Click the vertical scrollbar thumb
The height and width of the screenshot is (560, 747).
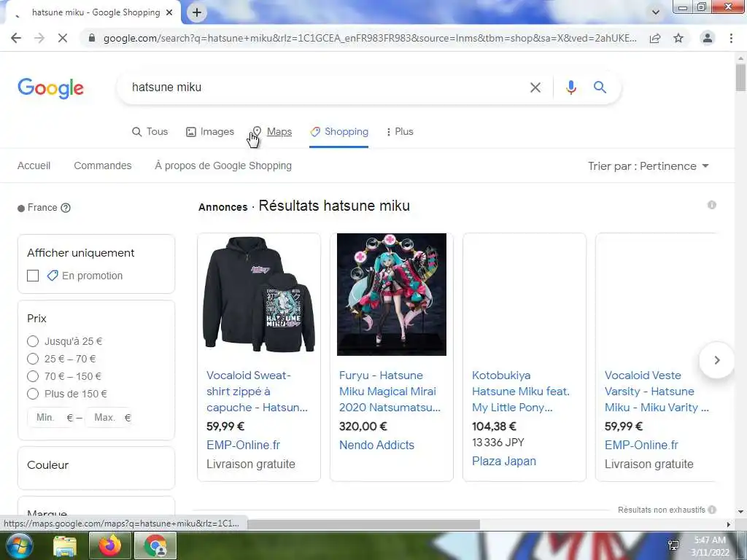tap(740, 76)
